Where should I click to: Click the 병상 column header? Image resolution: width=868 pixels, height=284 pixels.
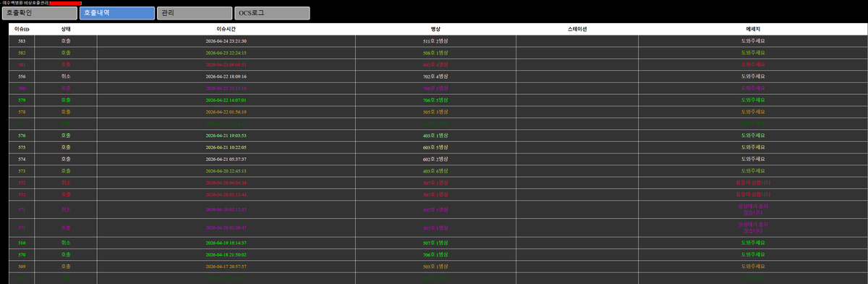point(435,29)
